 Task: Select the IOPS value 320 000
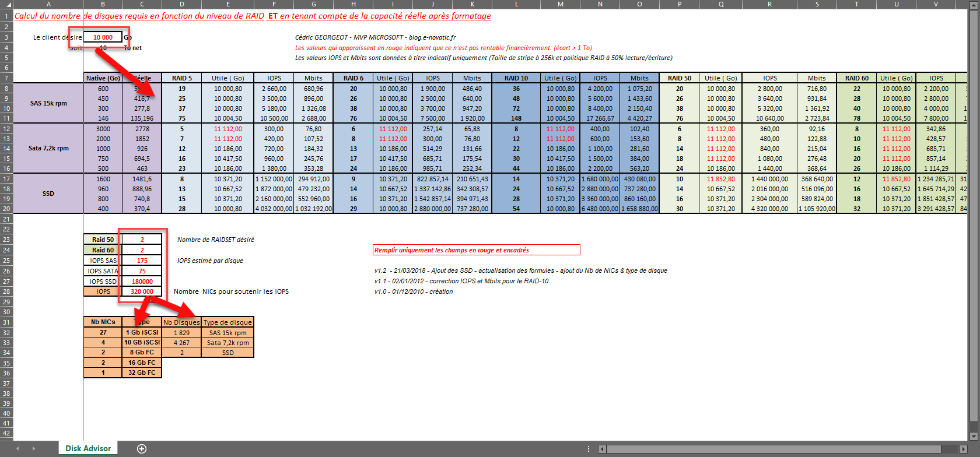click(142, 291)
